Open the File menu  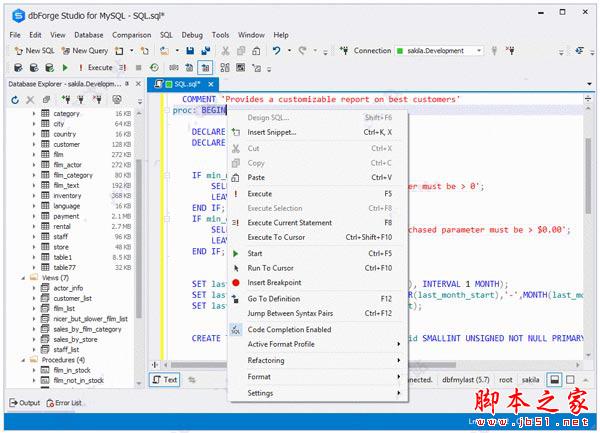pos(15,35)
